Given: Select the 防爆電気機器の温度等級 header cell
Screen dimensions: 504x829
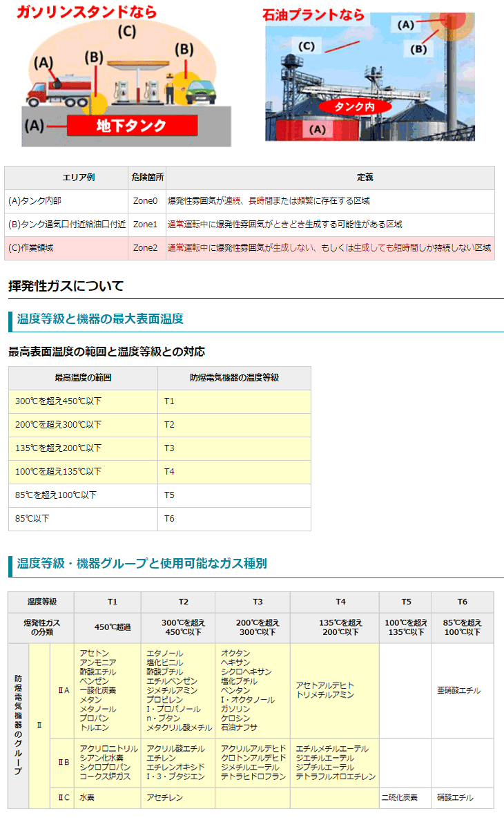Looking at the screenshot, I should (x=234, y=378).
